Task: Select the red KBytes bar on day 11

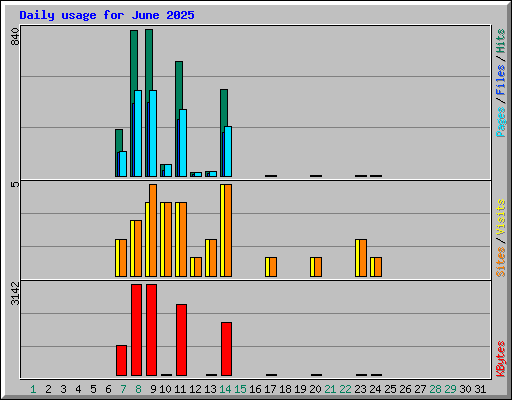Action: (181, 340)
